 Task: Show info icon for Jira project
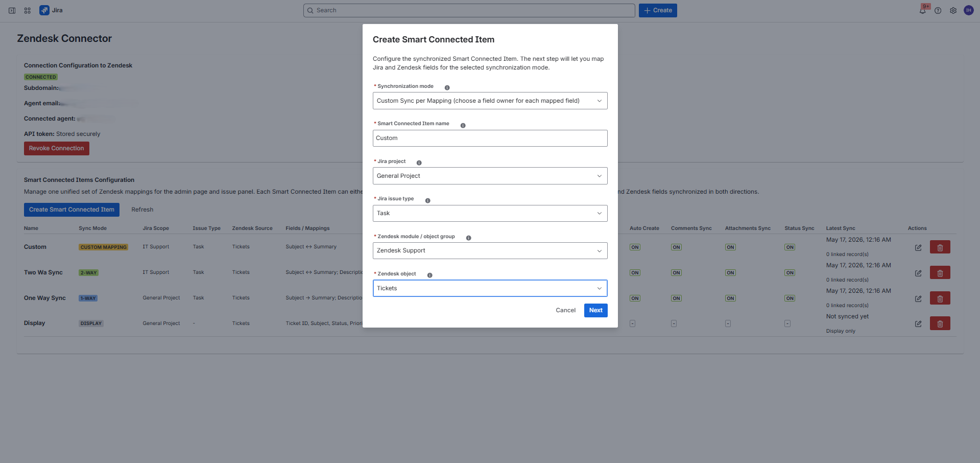(419, 163)
